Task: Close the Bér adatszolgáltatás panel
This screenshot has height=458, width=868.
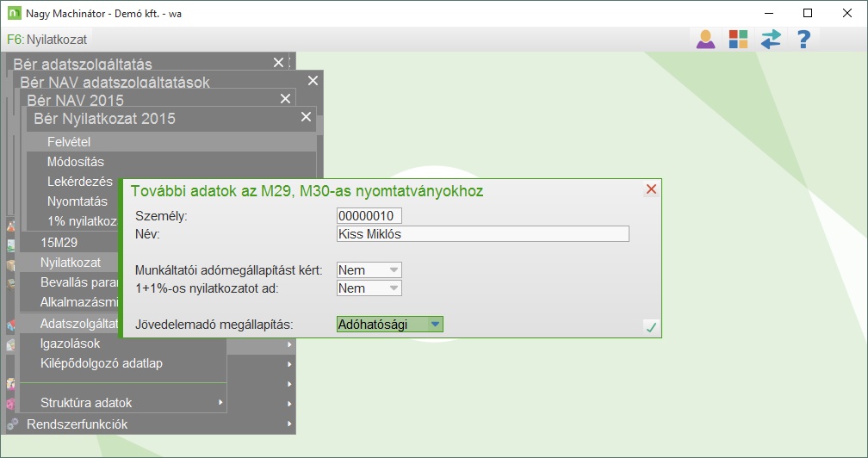Action: [x=278, y=63]
